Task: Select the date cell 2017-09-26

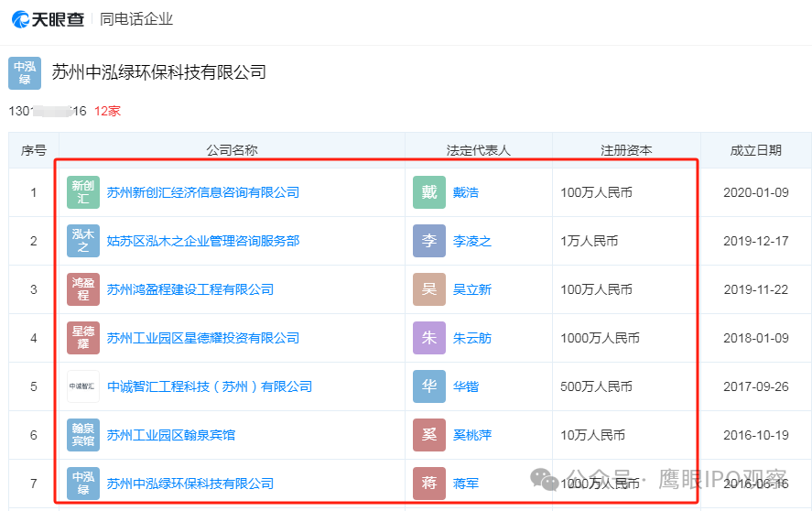Action: click(x=756, y=386)
